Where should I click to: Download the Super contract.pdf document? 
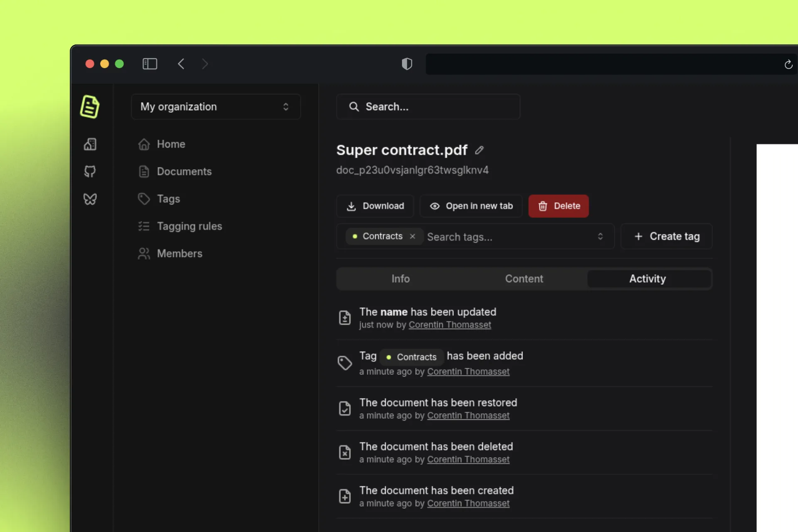[x=374, y=206]
